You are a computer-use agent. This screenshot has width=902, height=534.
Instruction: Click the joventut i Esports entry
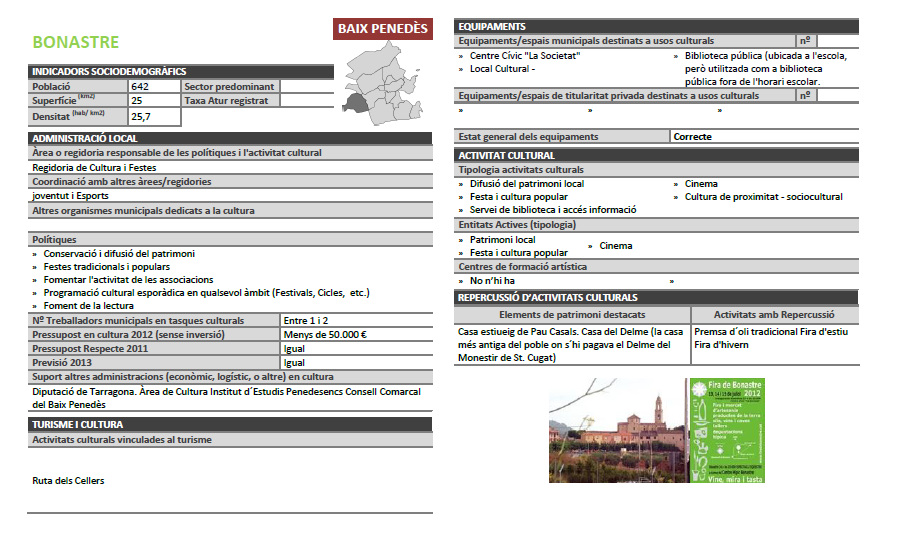pos(70,196)
